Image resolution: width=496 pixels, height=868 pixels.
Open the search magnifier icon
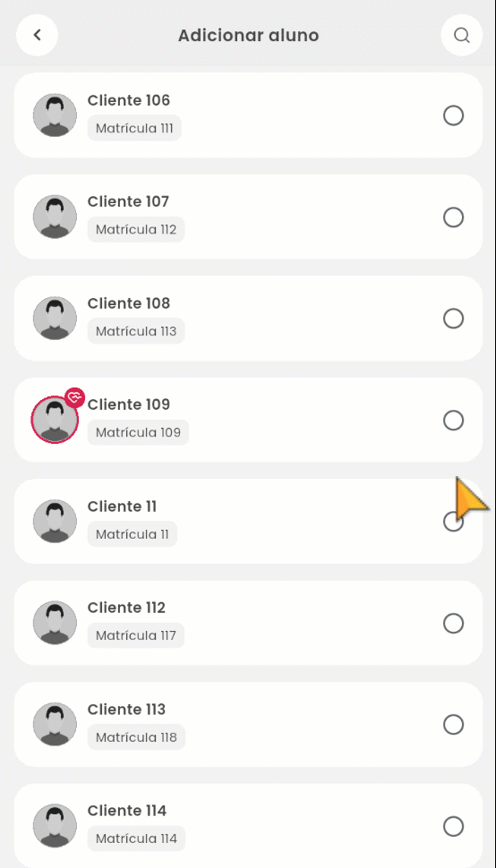tap(462, 36)
